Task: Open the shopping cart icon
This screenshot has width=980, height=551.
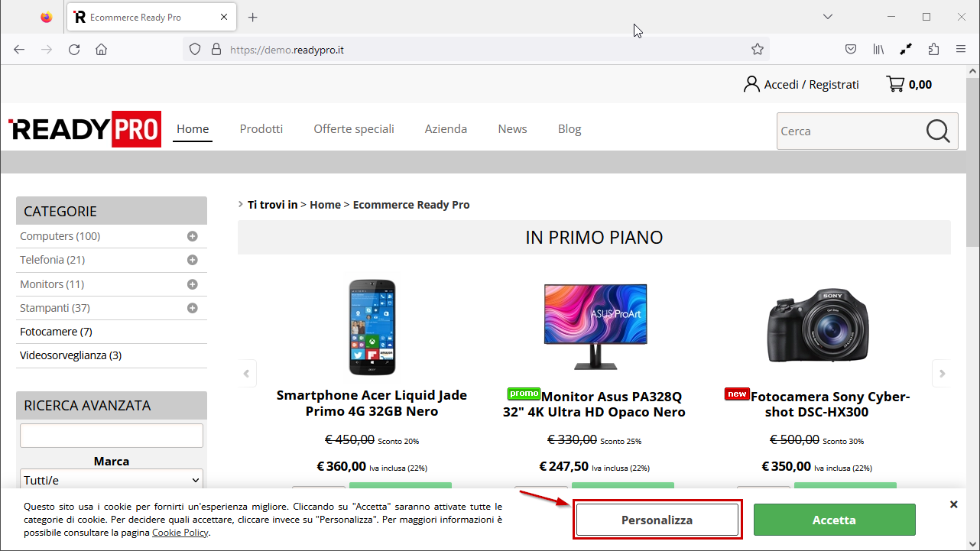Action: coord(895,84)
